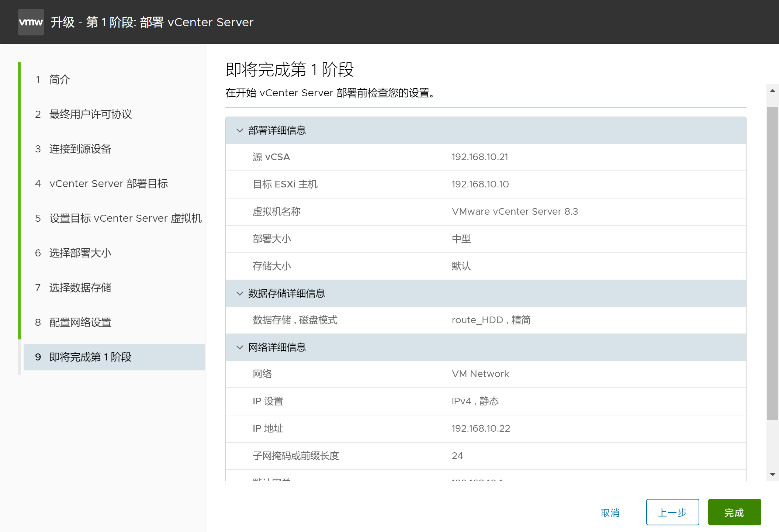The image size is (779, 532).
Task: Click the page heading 即将完成第 1 阶段
Action: click(290, 69)
